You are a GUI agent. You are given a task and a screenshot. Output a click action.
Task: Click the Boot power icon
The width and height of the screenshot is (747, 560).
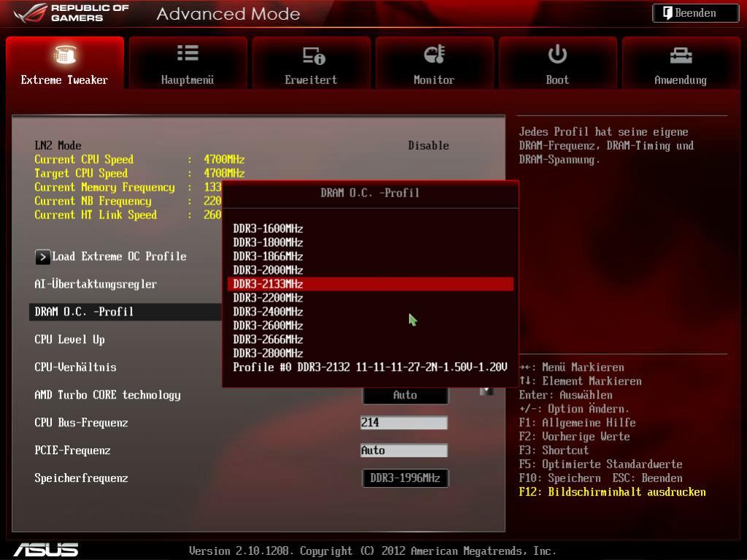point(557,54)
